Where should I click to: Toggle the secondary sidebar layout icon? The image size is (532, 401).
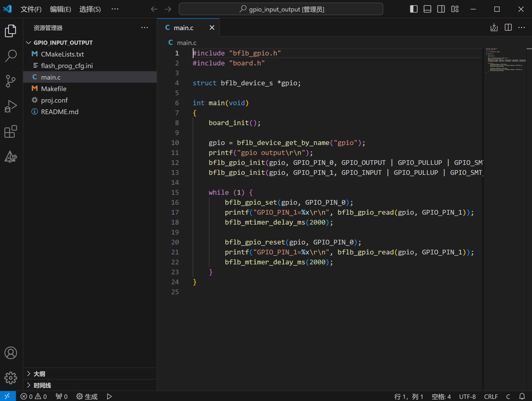[441, 9]
